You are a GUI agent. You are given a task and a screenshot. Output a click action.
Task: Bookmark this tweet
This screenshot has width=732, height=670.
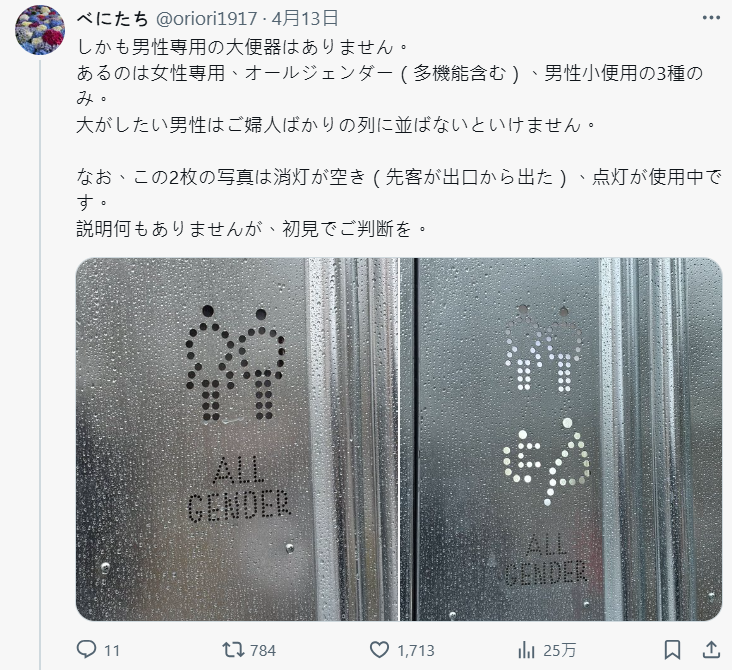[x=672, y=649]
